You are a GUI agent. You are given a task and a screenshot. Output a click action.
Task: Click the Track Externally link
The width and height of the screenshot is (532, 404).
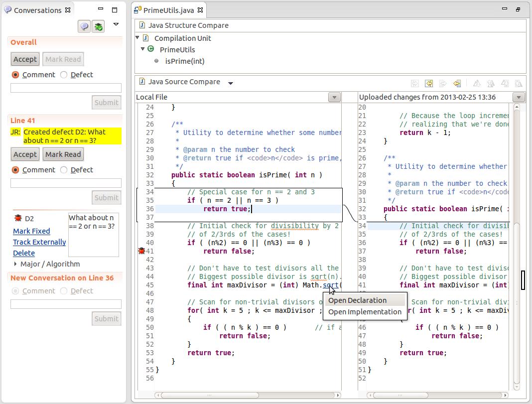click(x=39, y=242)
